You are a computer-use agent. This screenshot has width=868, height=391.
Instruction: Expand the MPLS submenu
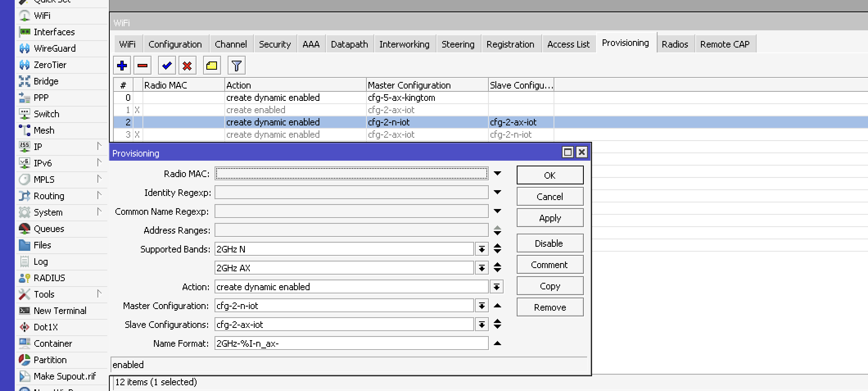coord(99,179)
